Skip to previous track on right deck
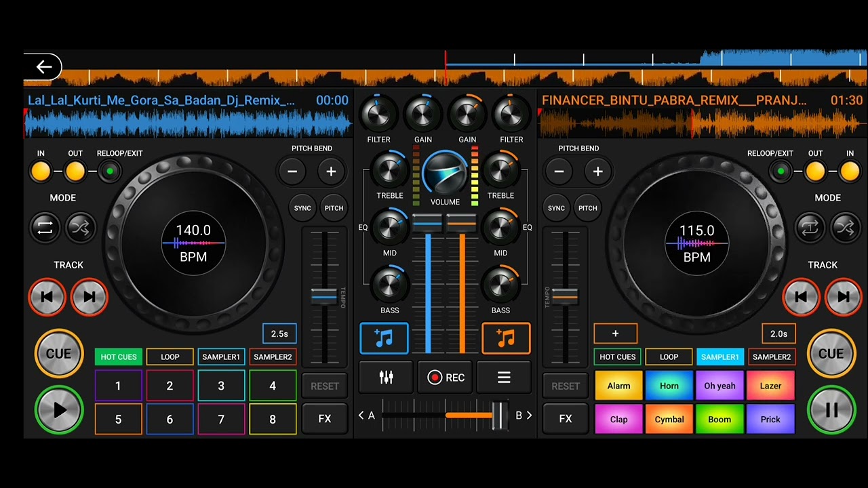Screen dimensions: 868x488 click(802, 297)
